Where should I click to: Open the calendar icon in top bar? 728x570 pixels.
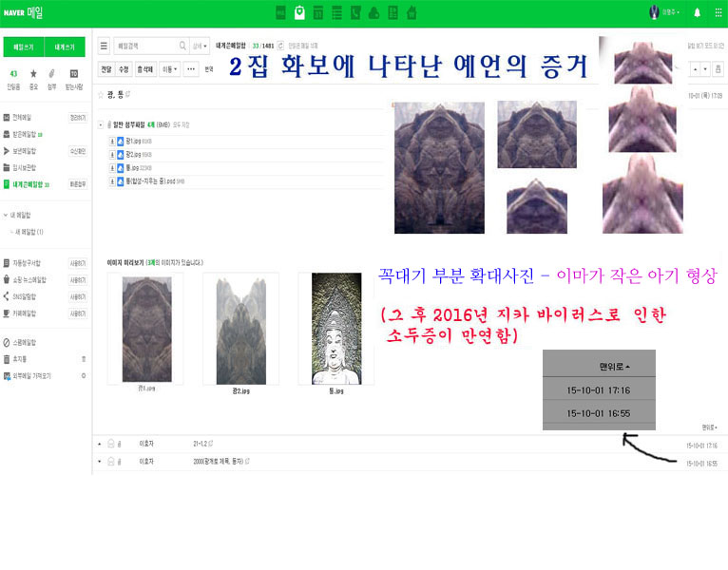coord(318,13)
